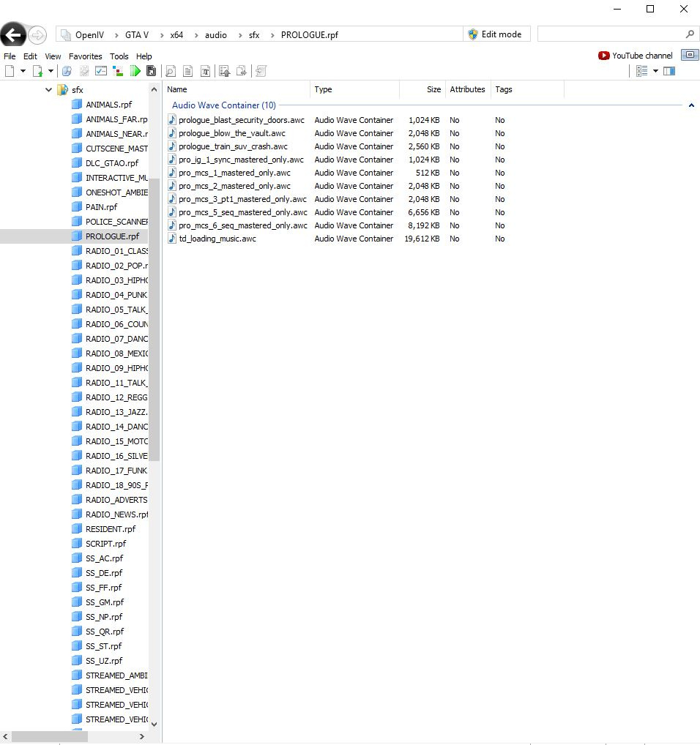700x745 pixels.
Task: Click the breadcrumb chevron after OpenIV
Action: 116,35
